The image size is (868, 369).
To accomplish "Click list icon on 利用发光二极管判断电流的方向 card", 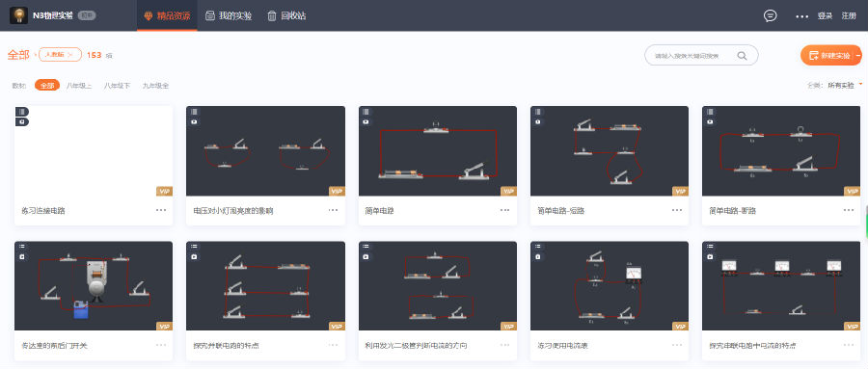I will 366,247.
